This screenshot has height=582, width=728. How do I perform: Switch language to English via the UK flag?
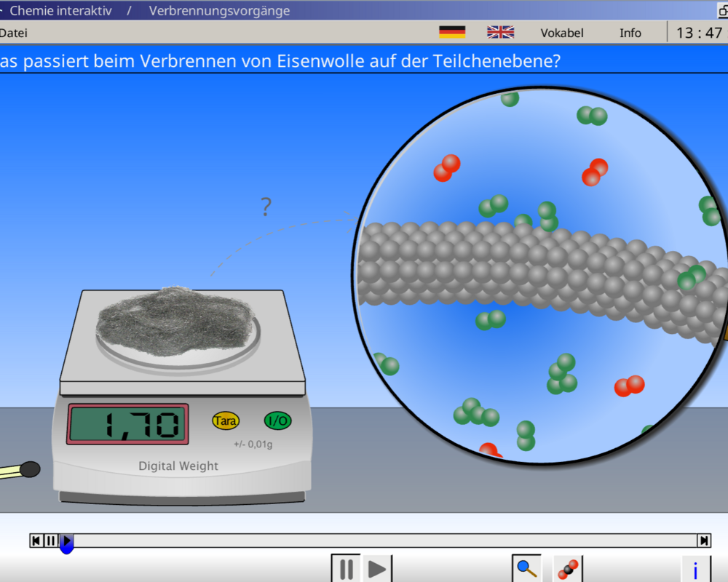pyautogui.click(x=500, y=32)
